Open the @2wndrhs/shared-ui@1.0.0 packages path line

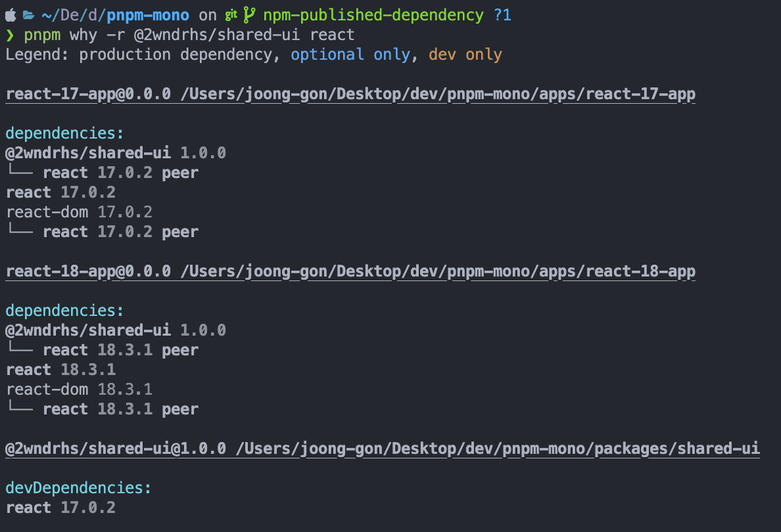point(383,449)
